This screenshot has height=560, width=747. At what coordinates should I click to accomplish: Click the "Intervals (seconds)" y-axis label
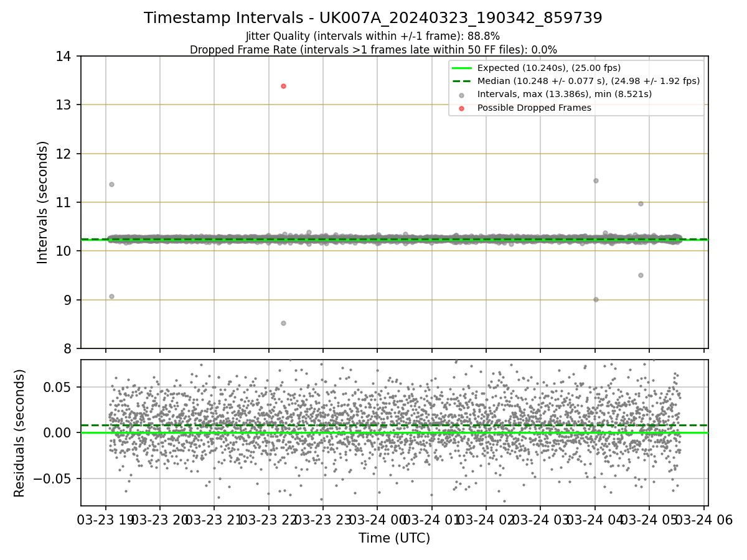pyautogui.click(x=42, y=202)
